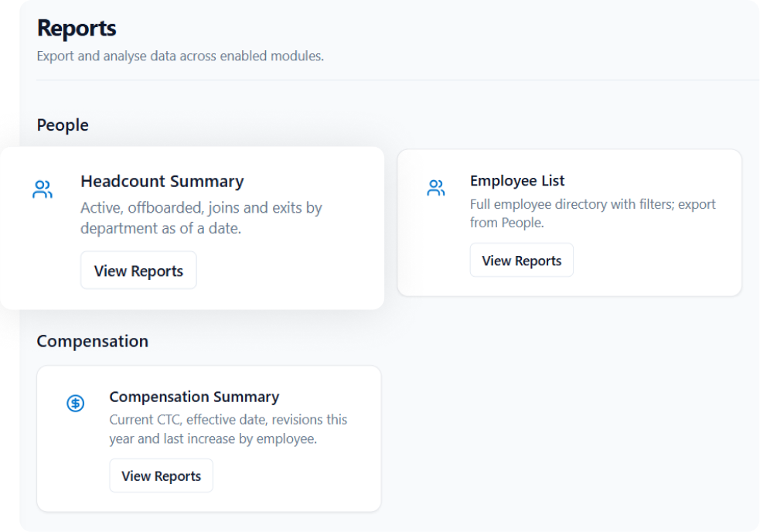Select the Employee List card title
The width and height of the screenshot is (760, 532).
(517, 180)
